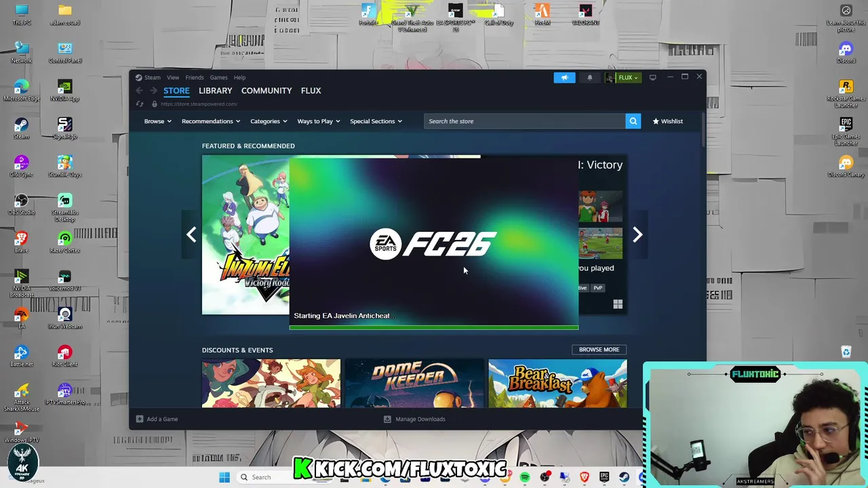The width and height of the screenshot is (868, 488).
Task: Show next featured game carousel arrow
Action: point(637,235)
